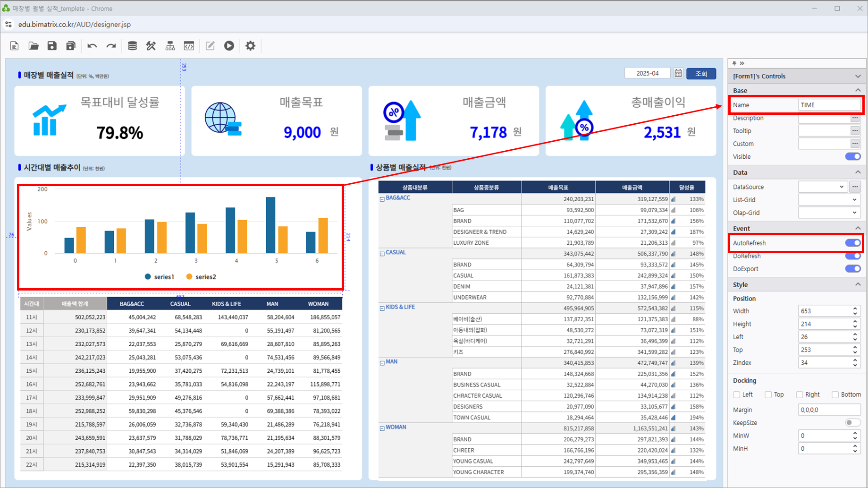The width and height of the screenshot is (868, 488).
Task: Run the report with the play icon
Action: coord(229,46)
